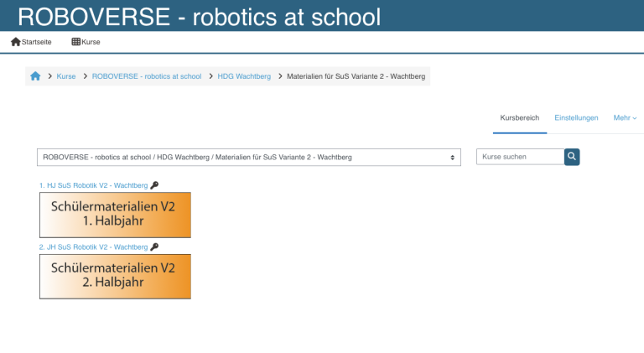Click the Startseite house icon
The image size is (644, 353).
coord(15,42)
